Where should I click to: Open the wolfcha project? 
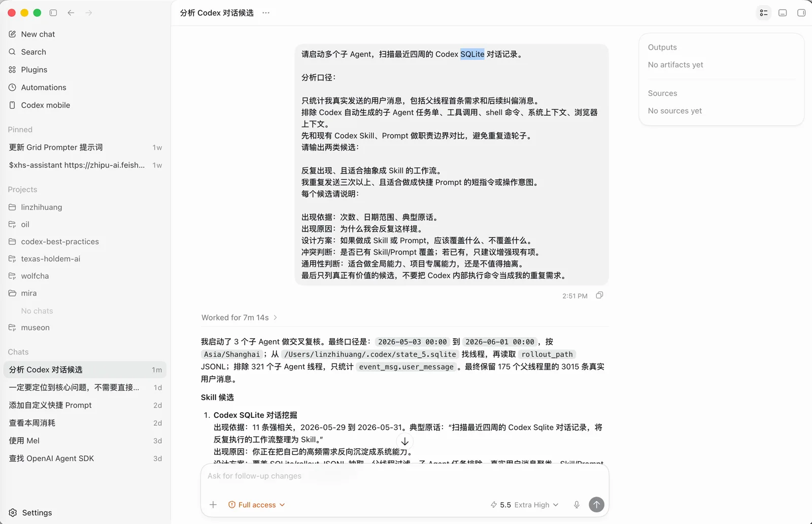pyautogui.click(x=85, y=276)
